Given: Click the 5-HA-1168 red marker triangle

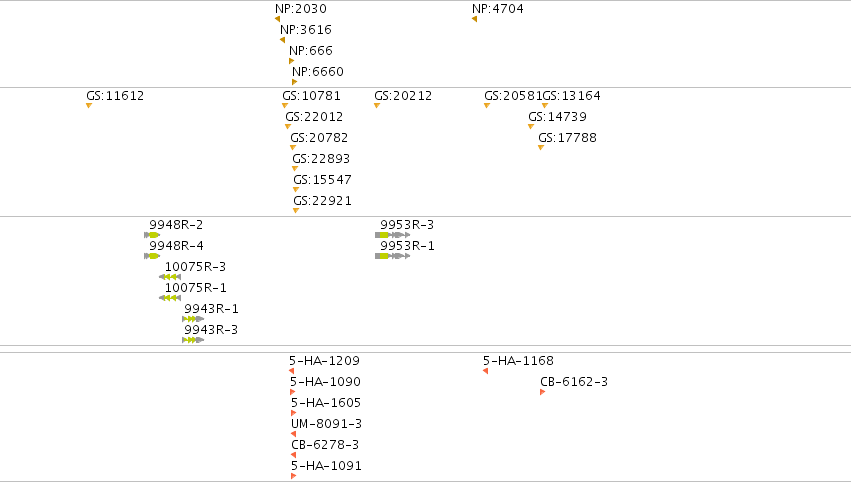Looking at the screenshot, I should [x=486, y=371].
